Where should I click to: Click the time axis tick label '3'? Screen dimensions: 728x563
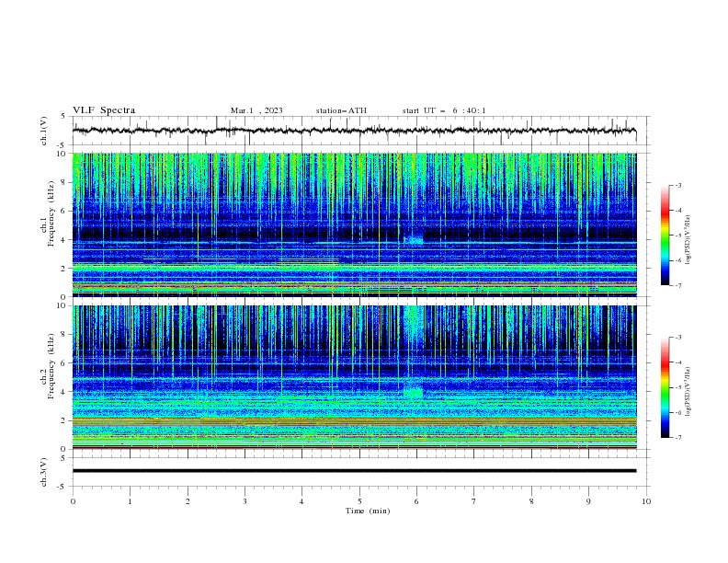coord(245,501)
